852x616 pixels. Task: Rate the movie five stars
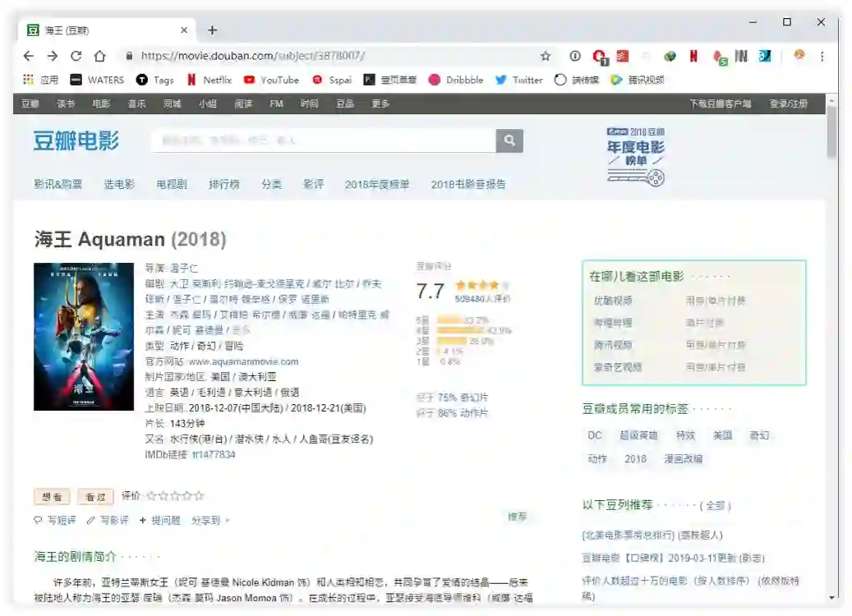coord(199,496)
